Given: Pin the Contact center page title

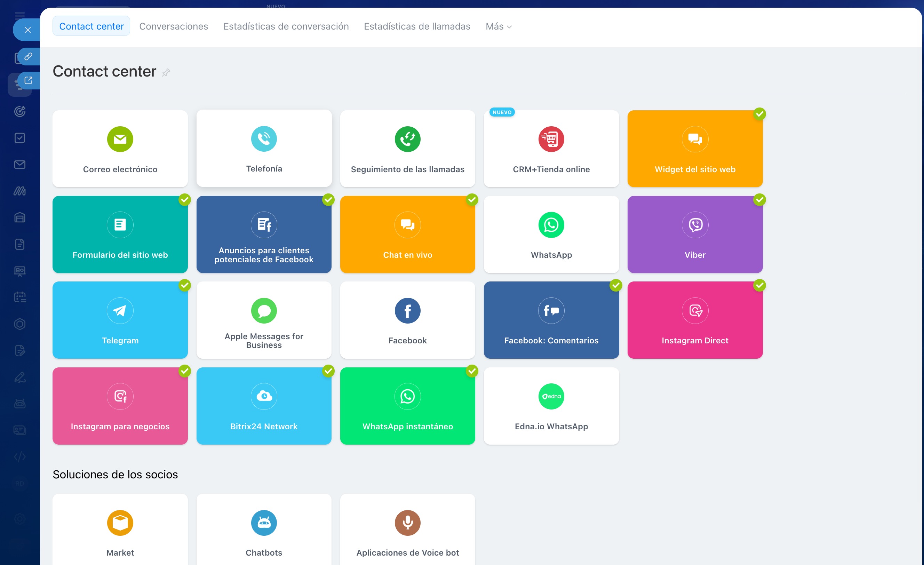Looking at the screenshot, I should tap(166, 72).
